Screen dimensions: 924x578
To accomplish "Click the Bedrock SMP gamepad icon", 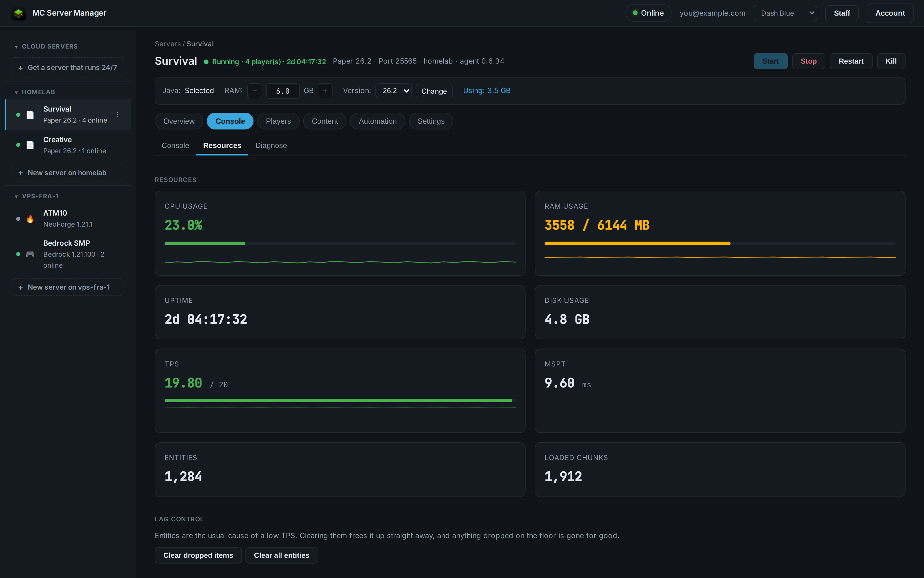I will [x=30, y=254].
